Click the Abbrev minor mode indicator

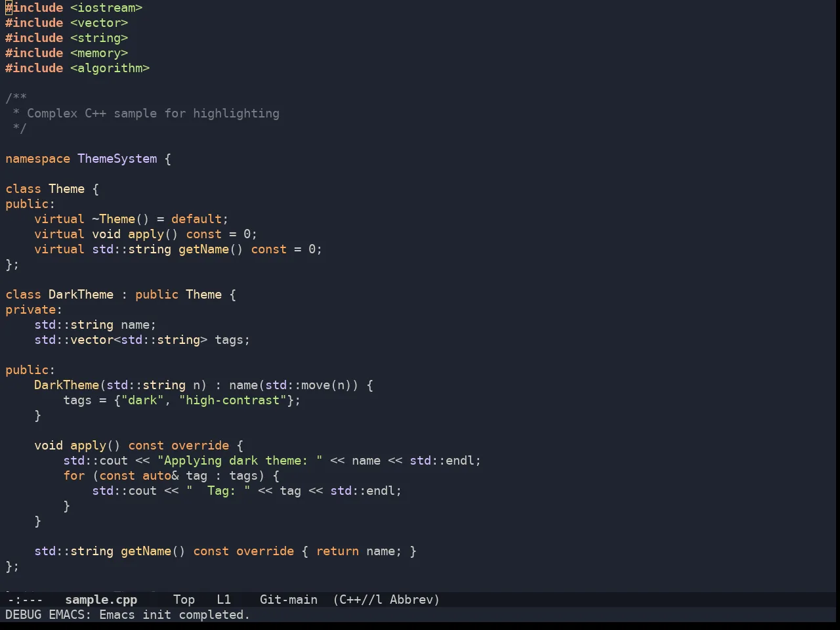click(415, 600)
